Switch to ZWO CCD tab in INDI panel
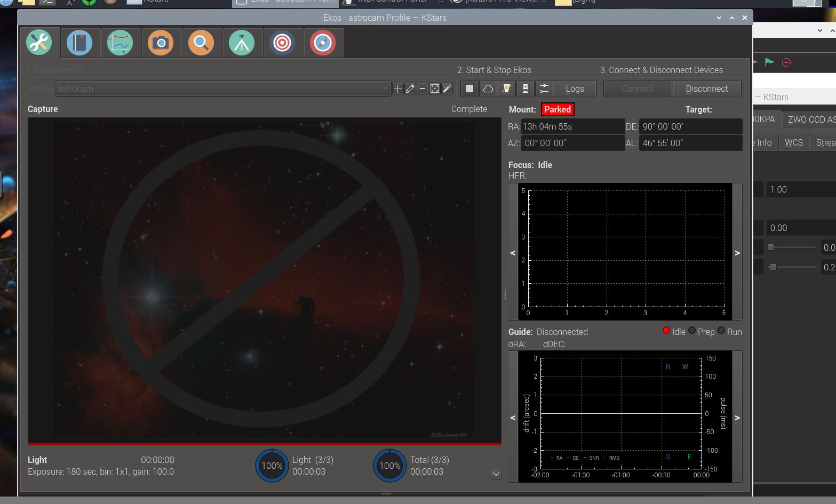 810,119
